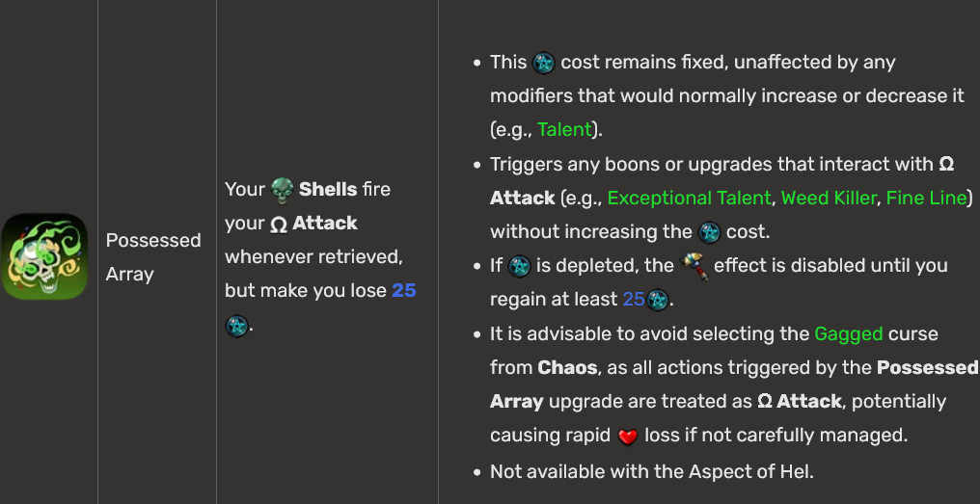
Task: Open the Gagged curse link
Action: tap(848, 334)
